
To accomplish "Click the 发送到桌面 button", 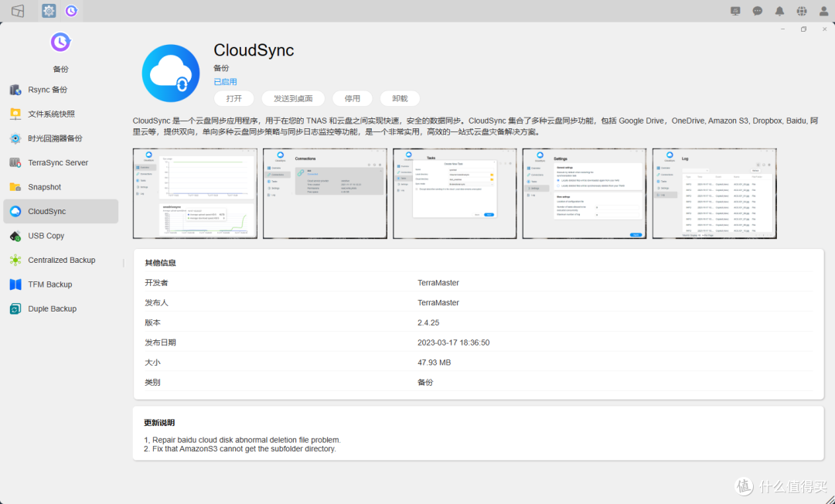I will point(293,98).
